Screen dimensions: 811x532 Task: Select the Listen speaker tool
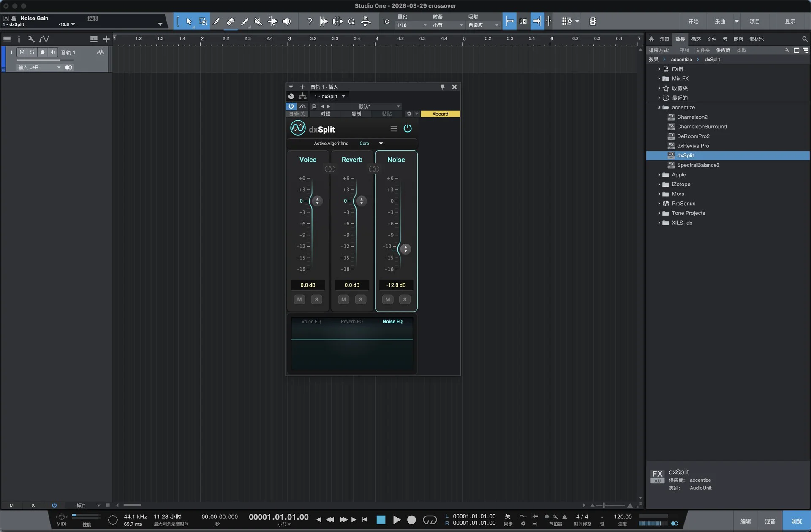coord(286,22)
